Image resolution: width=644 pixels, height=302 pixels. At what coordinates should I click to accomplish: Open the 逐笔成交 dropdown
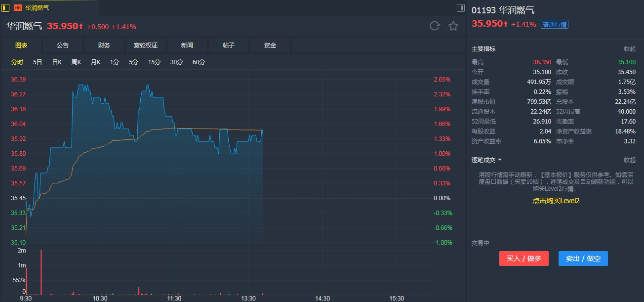[486, 160]
